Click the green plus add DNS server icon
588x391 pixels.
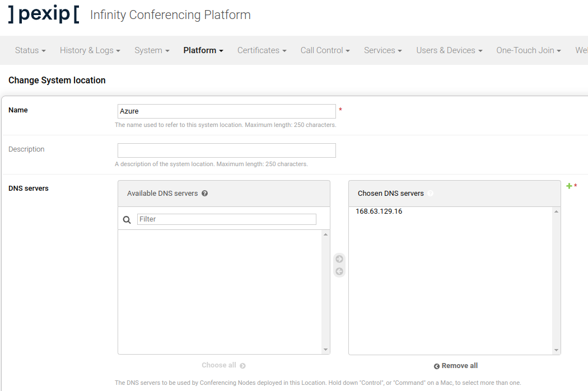[569, 186]
